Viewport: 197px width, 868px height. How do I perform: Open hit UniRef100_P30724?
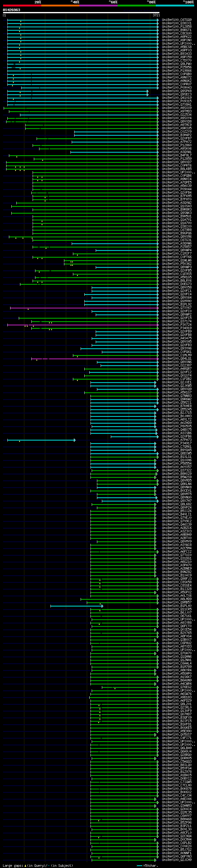pos(176,325)
